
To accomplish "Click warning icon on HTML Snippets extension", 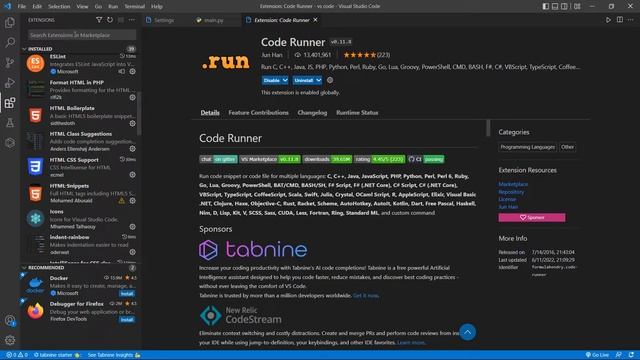I will 122,200.
